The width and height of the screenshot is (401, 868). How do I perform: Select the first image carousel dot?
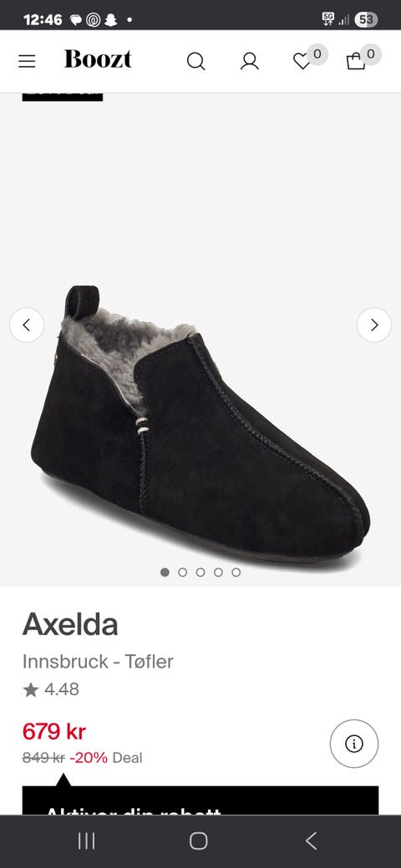[165, 573]
